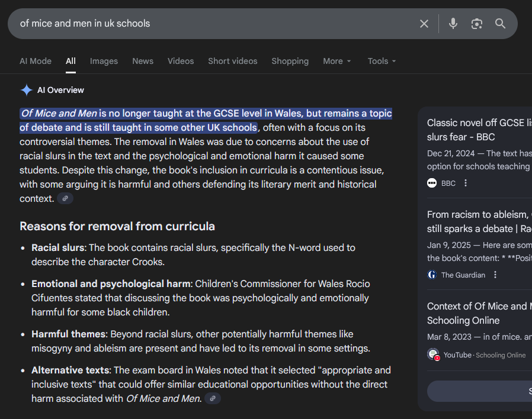
Task: Click the 'Reasons for removal from curricula' heading
Action: [117, 226]
